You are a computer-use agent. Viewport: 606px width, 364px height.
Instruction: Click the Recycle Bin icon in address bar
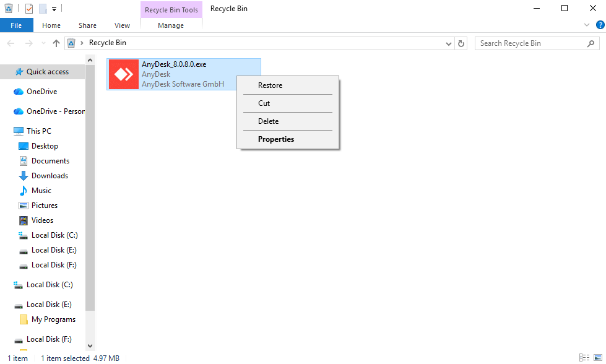pos(71,43)
